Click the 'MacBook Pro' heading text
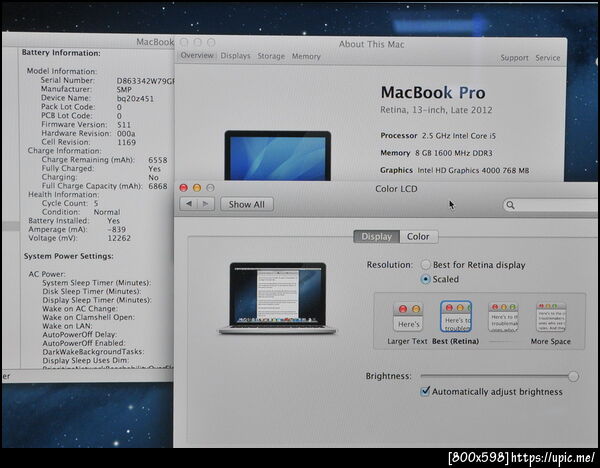The height and width of the screenshot is (468, 600). 433,93
